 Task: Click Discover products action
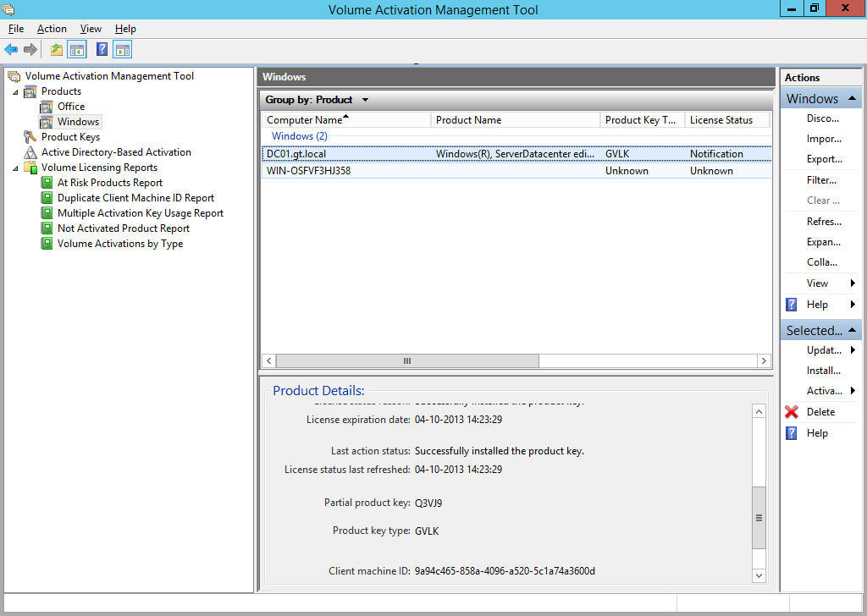823,118
